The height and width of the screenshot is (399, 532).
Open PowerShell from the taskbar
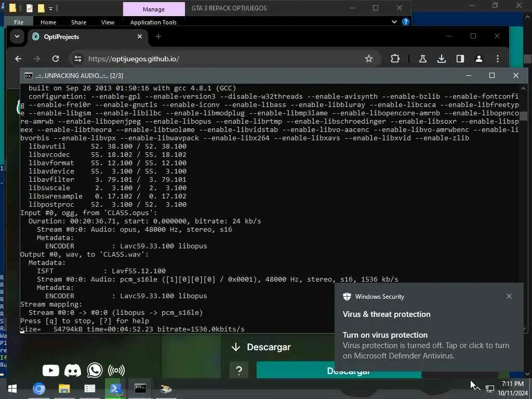coord(115,389)
